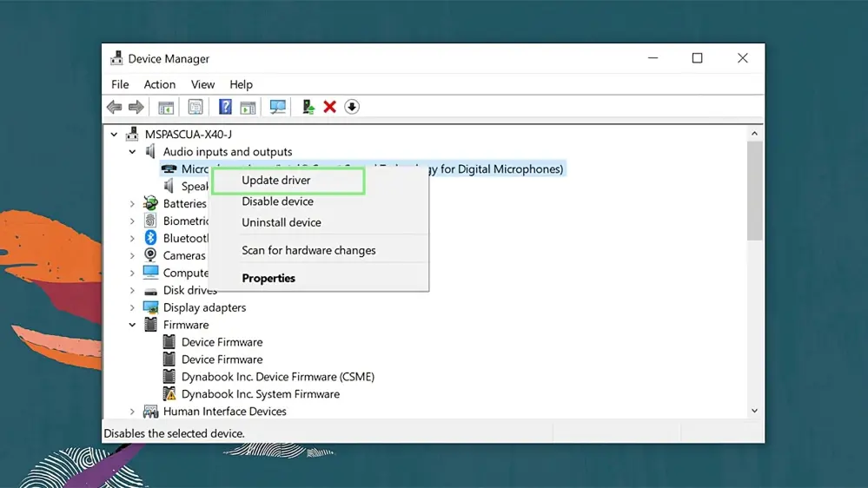Click the Human Interface Devices icon
The width and height of the screenshot is (868, 488).
[x=150, y=411]
